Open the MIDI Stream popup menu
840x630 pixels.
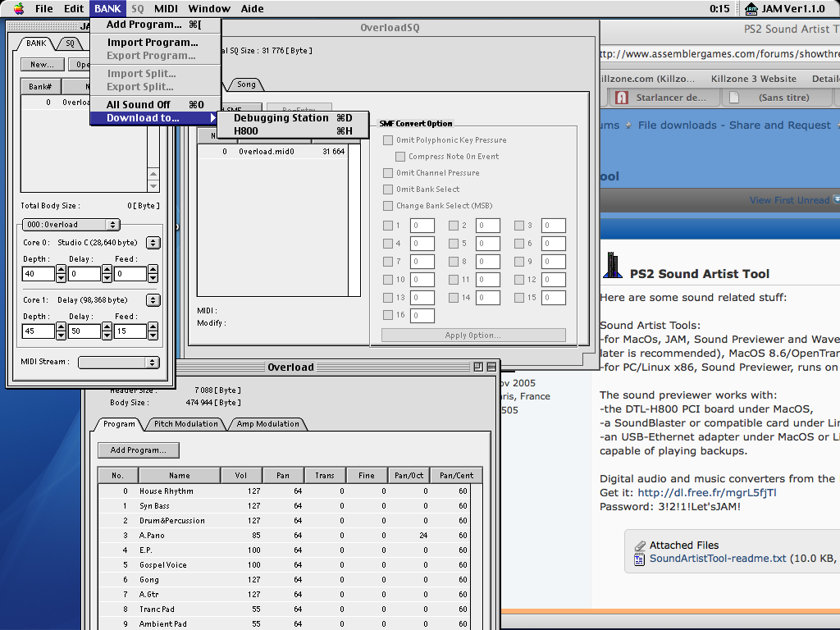tap(119, 363)
